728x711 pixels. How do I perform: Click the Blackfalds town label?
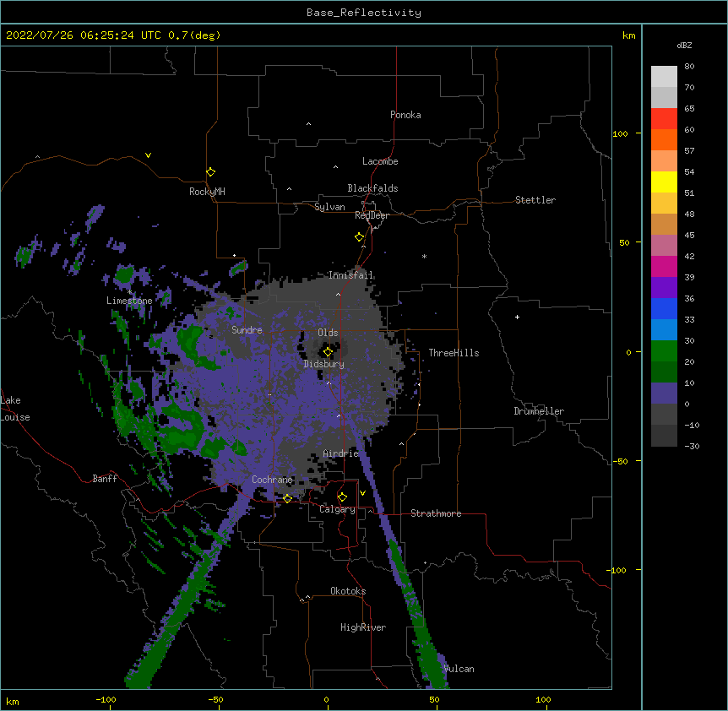tap(372, 188)
